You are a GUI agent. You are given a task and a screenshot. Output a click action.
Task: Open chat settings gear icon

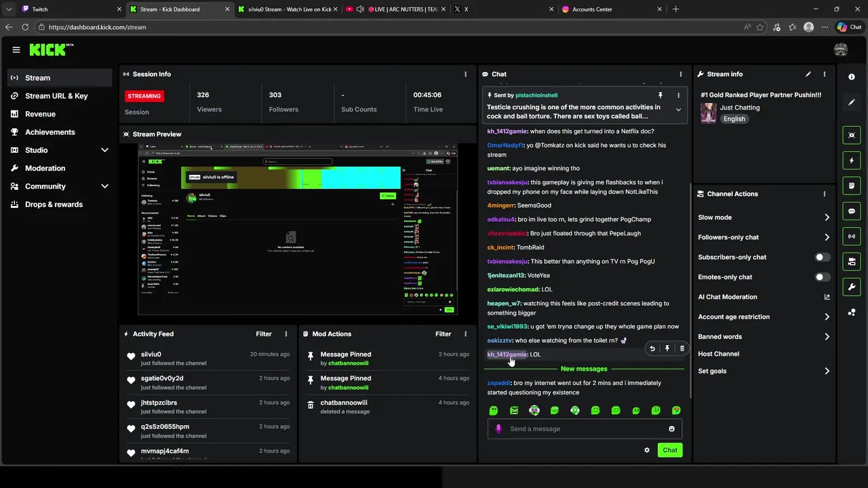647,450
